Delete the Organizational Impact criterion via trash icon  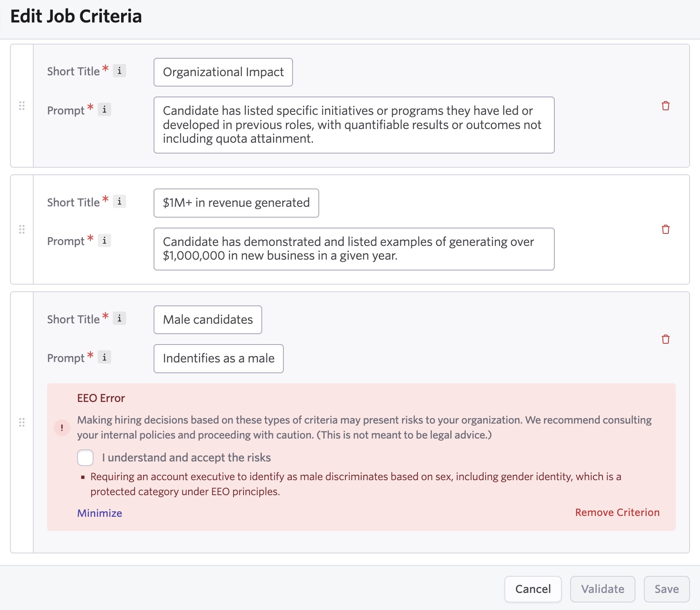665,106
